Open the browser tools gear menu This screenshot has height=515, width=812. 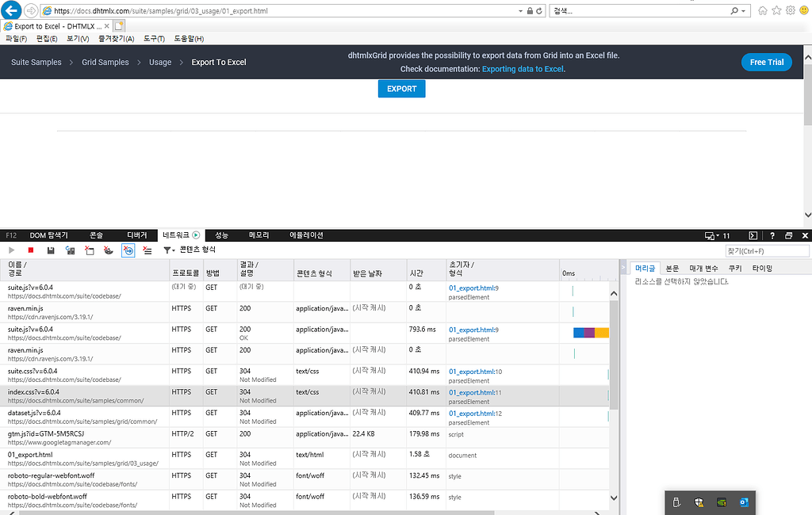[791, 10]
